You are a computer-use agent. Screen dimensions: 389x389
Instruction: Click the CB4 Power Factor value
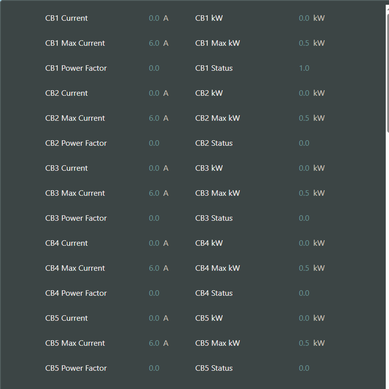coord(154,293)
